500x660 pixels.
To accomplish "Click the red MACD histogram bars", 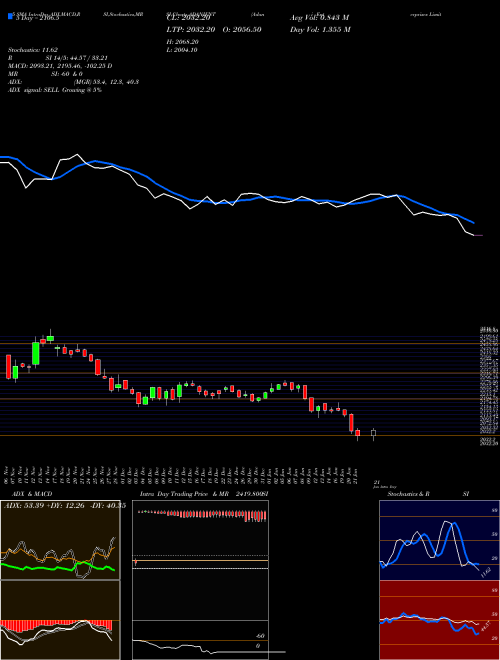I will [x=56, y=625].
